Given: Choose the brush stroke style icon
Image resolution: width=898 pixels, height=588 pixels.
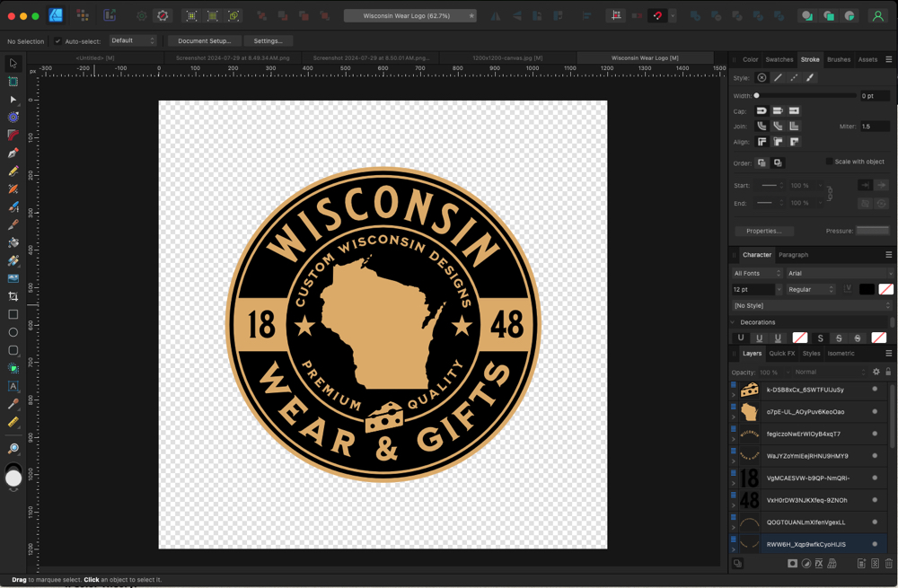Looking at the screenshot, I should [x=810, y=78].
